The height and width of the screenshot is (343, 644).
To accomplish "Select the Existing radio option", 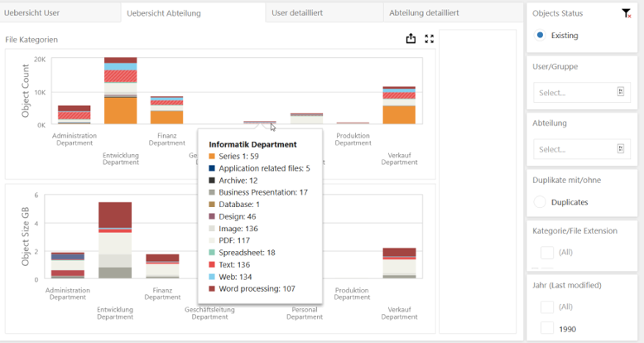I will pyautogui.click(x=541, y=36).
